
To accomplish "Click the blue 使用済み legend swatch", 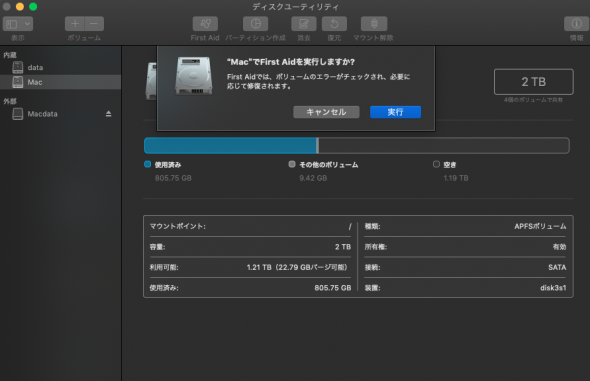I will tap(148, 164).
